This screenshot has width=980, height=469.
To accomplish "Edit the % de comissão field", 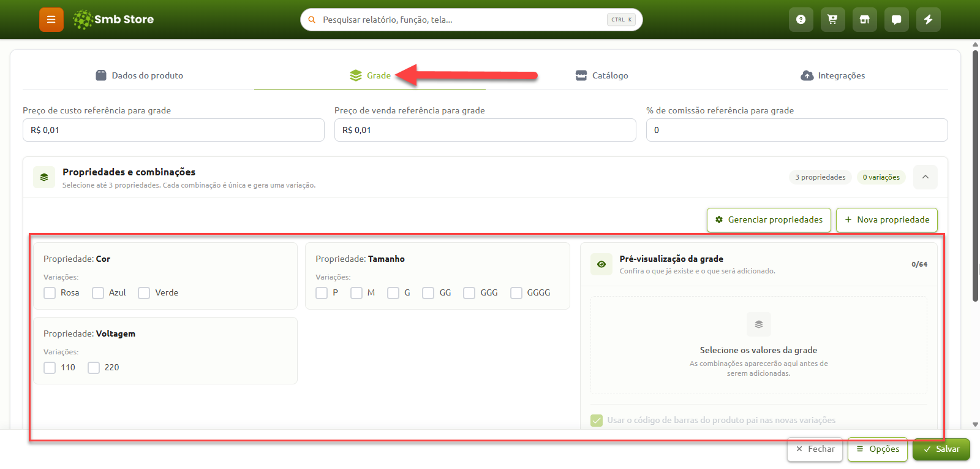I will [797, 130].
